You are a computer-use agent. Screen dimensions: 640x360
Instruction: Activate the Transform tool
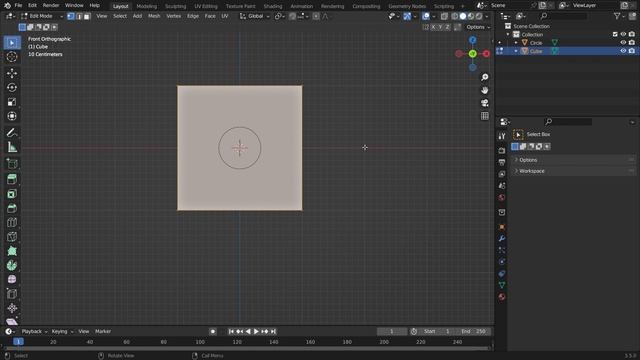(x=12, y=116)
